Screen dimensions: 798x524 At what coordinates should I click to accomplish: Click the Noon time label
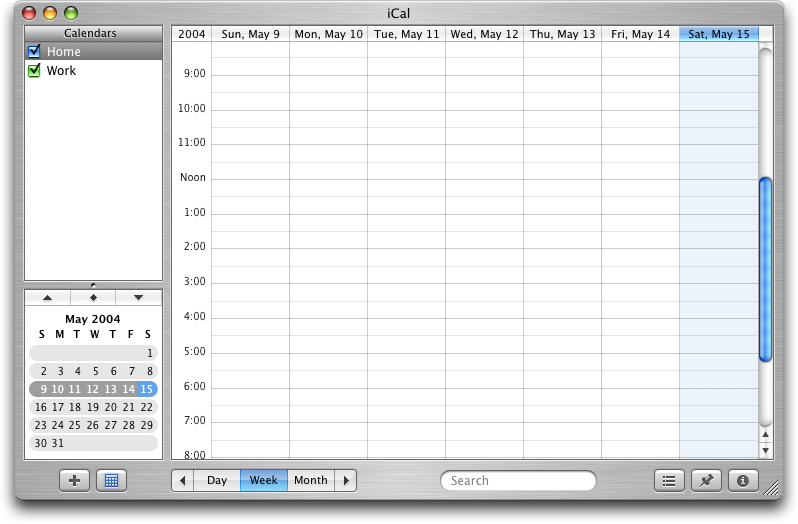tap(193, 178)
